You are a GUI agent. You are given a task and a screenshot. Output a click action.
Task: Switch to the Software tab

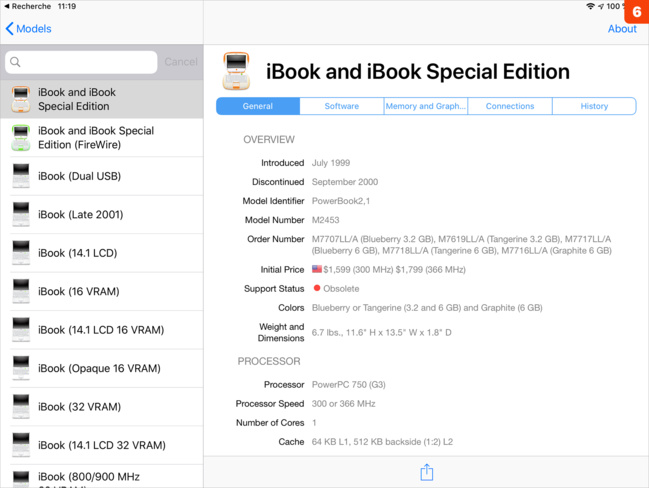[x=341, y=106]
